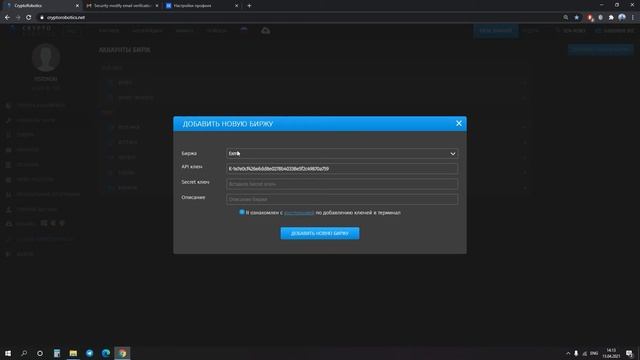Close the profile settings browser tab
The height and width of the screenshot is (360, 640).
(x=236, y=6)
